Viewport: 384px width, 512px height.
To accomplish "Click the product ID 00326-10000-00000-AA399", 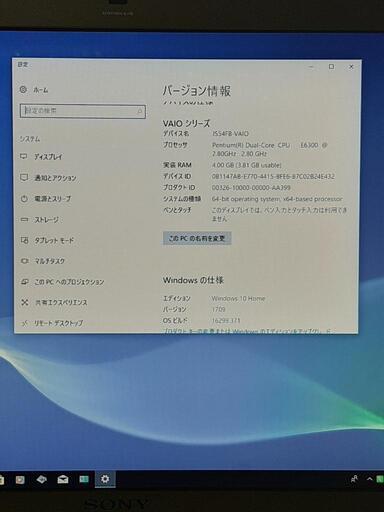I will tap(251, 188).
